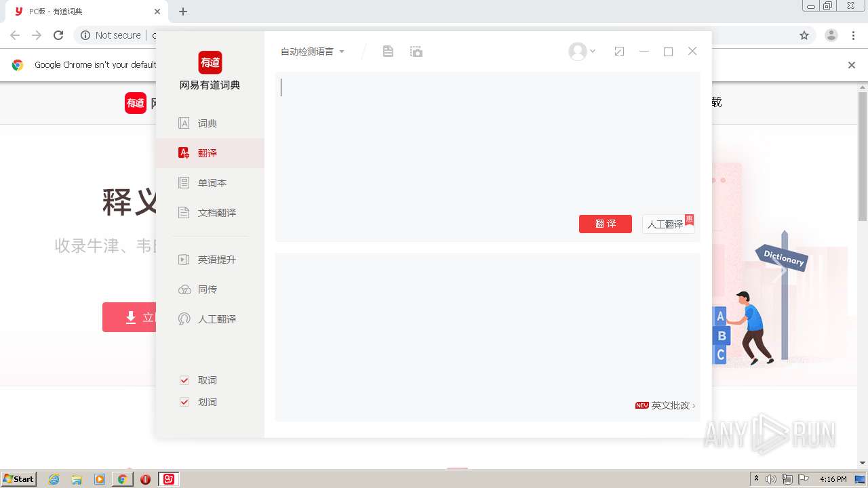Open 人工翻译 in the sidebar

[210, 319]
